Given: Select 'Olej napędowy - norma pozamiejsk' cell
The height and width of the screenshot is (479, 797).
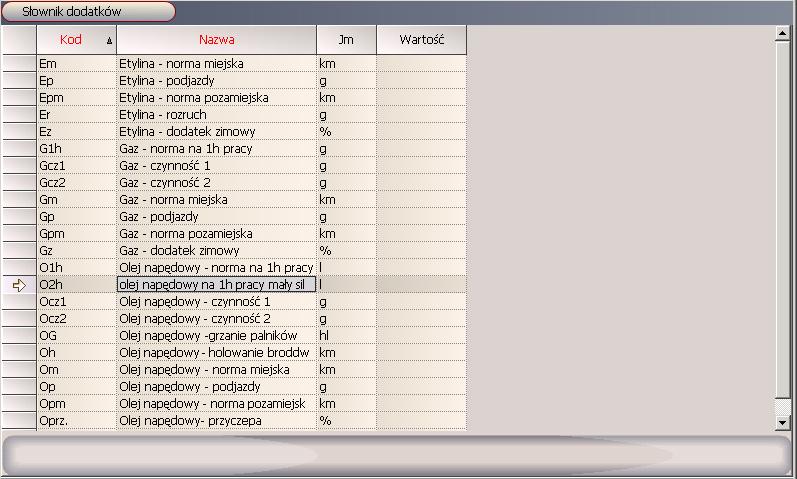Looking at the screenshot, I should click(217, 404).
